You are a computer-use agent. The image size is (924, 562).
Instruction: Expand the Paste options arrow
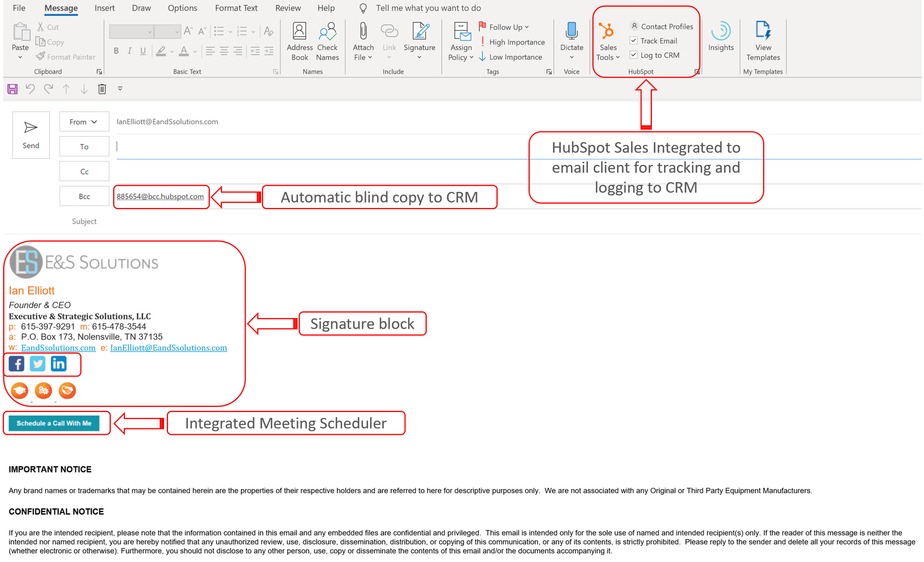point(20,57)
